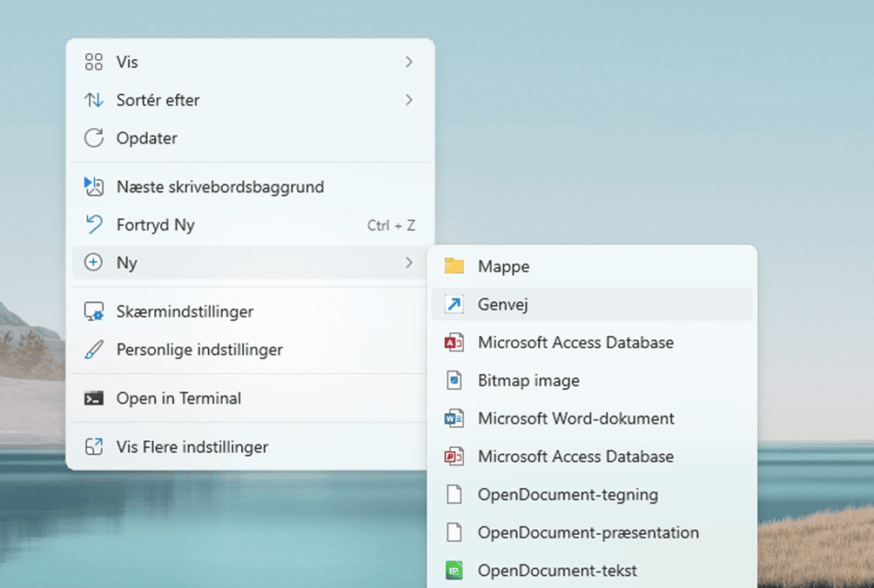The image size is (874, 588).
Task: Click the chevron on the Ny entry
Action: [409, 263]
